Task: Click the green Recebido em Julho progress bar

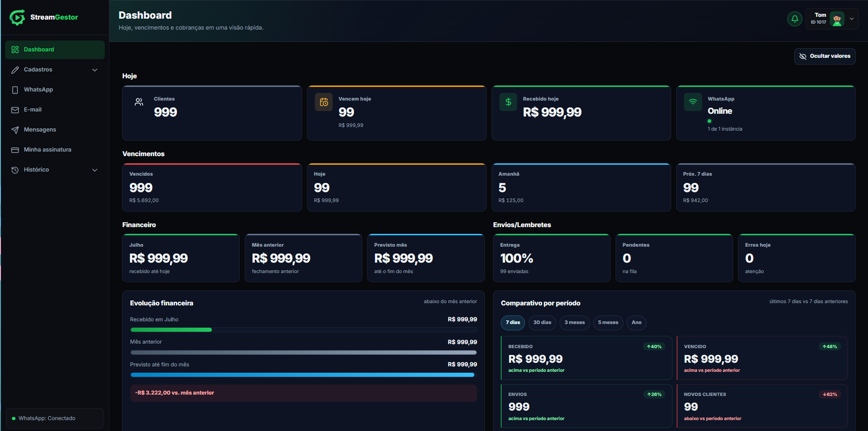Action: pos(171,330)
